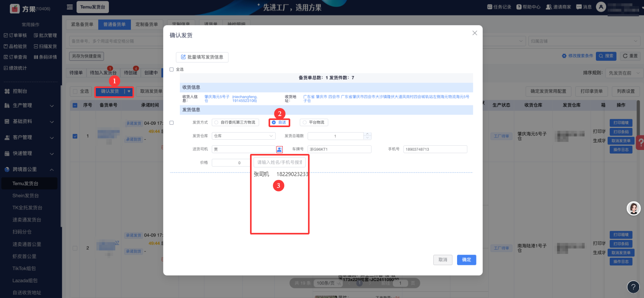644x298 pixels.
Task: Select driver 张司机 from the list
Action: point(281,174)
